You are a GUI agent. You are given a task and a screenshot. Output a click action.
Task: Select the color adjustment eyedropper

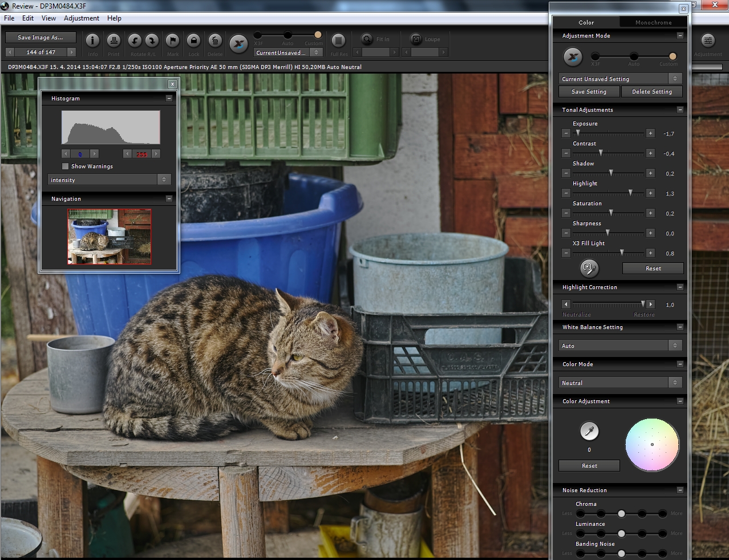(589, 431)
